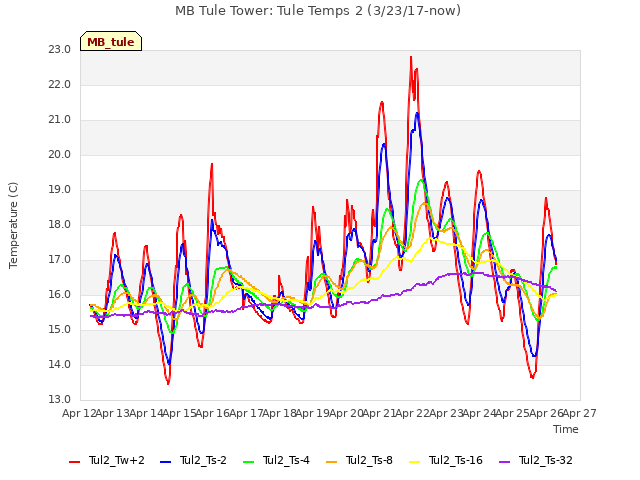
Task: Click the Temperature (C) axis label
Action: [x=13, y=225]
